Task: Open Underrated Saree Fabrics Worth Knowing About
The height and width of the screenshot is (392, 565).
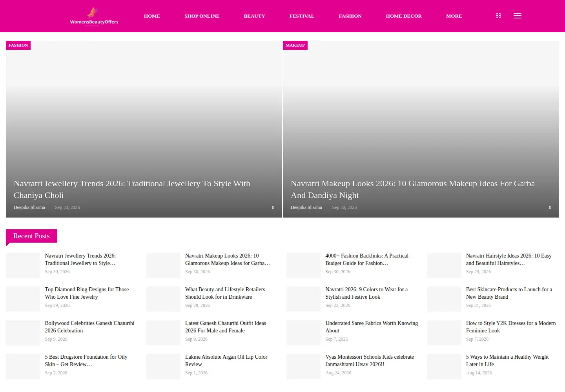Action: [372, 327]
